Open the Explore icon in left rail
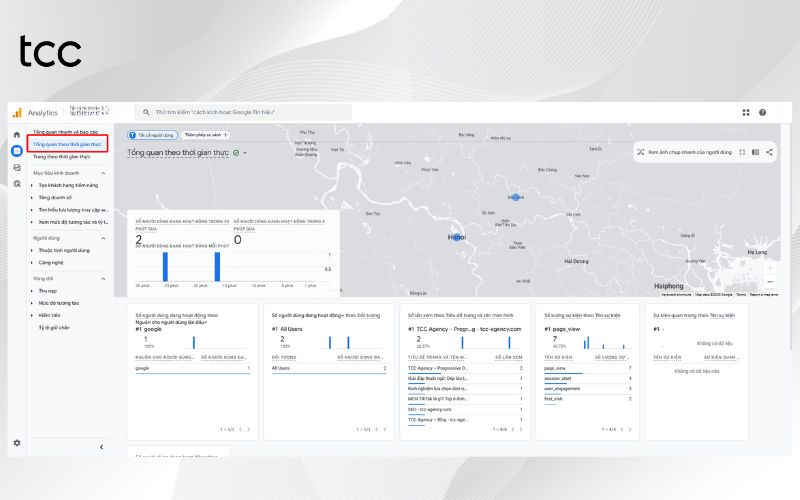The height and width of the screenshot is (500, 800). (17, 167)
